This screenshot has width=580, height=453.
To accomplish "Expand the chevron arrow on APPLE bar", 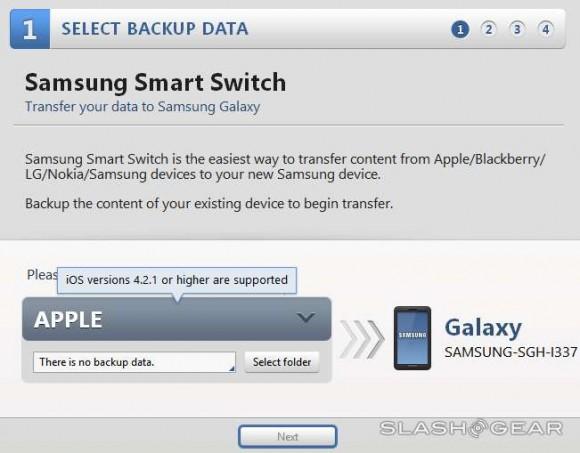I will click(x=306, y=317).
